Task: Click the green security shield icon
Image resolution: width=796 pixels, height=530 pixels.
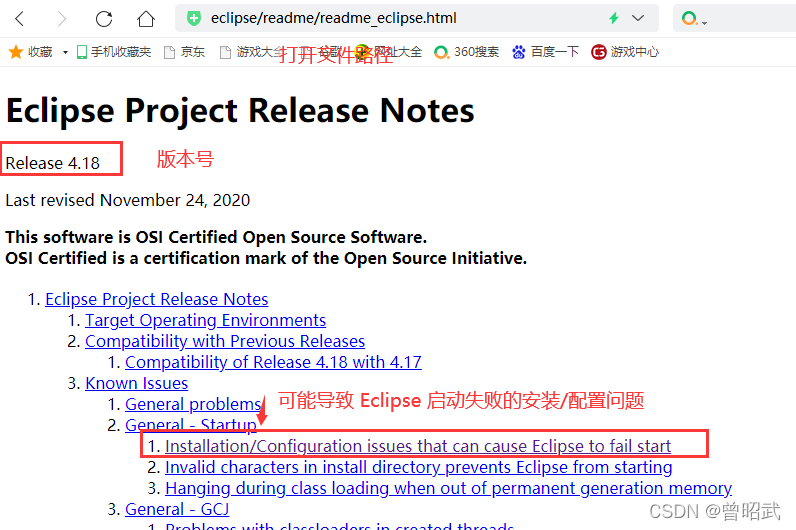Action: 193,19
